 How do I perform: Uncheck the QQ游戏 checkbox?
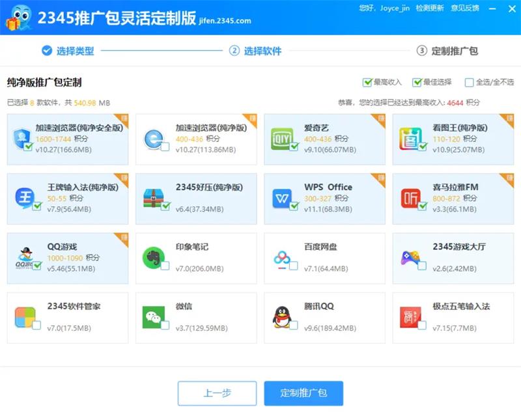tap(37, 266)
